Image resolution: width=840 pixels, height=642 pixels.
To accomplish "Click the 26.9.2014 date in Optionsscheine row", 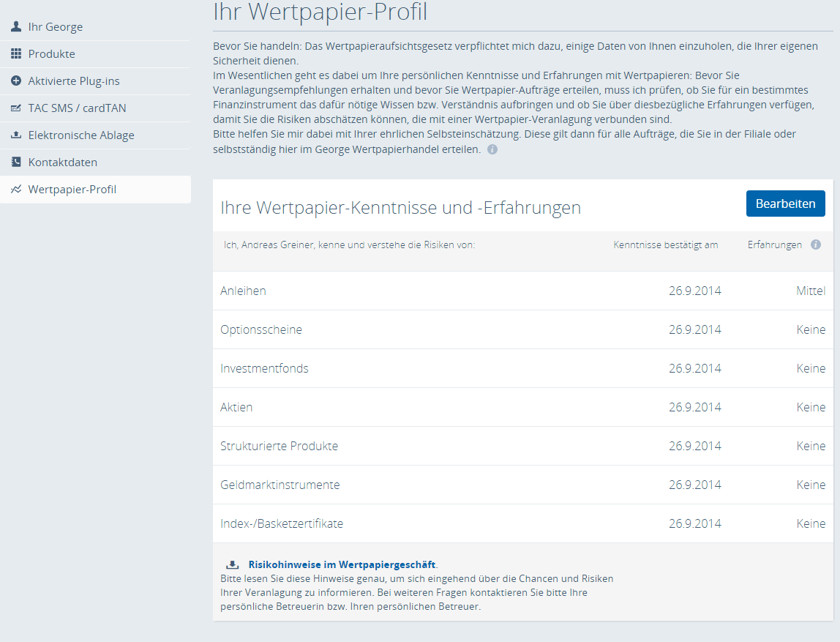I will [x=695, y=329].
